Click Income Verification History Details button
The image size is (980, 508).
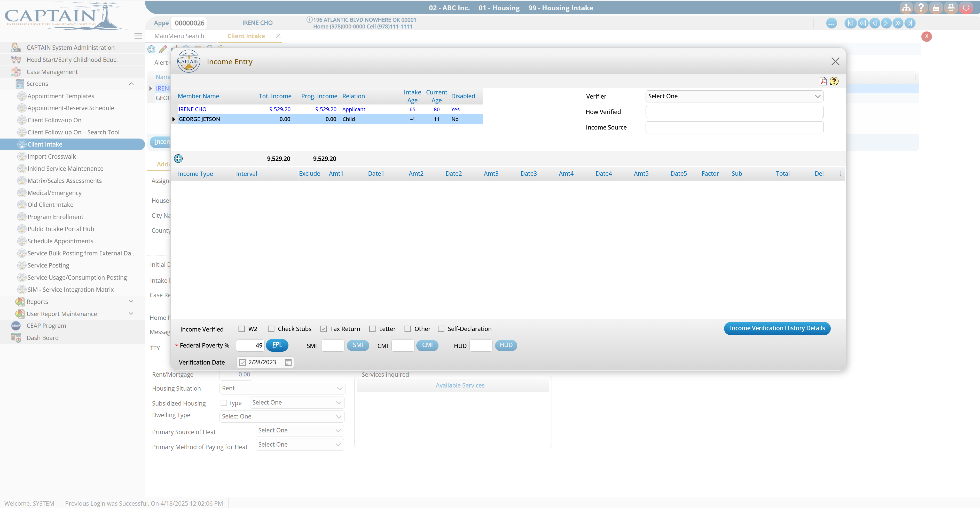click(777, 328)
